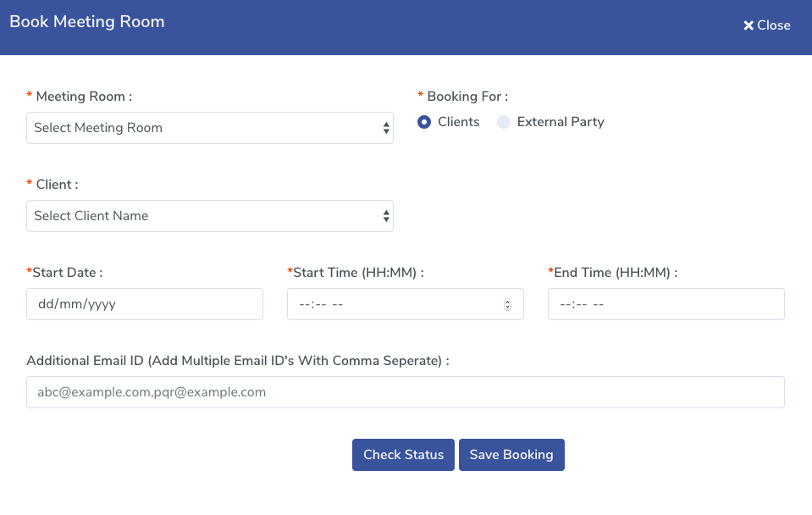Select the Clients radio button

tap(424, 122)
